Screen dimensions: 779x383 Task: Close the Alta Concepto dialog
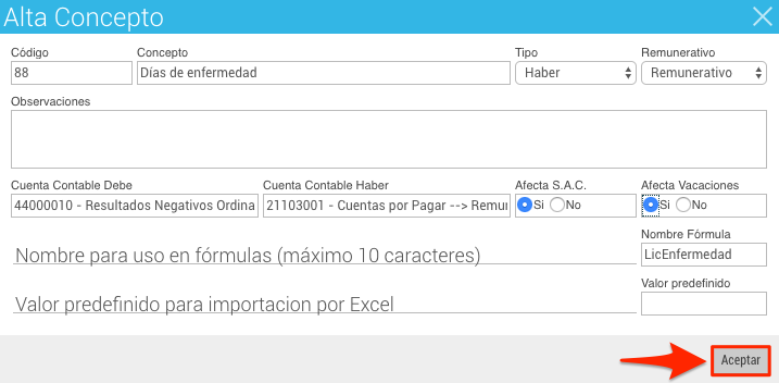tap(762, 17)
